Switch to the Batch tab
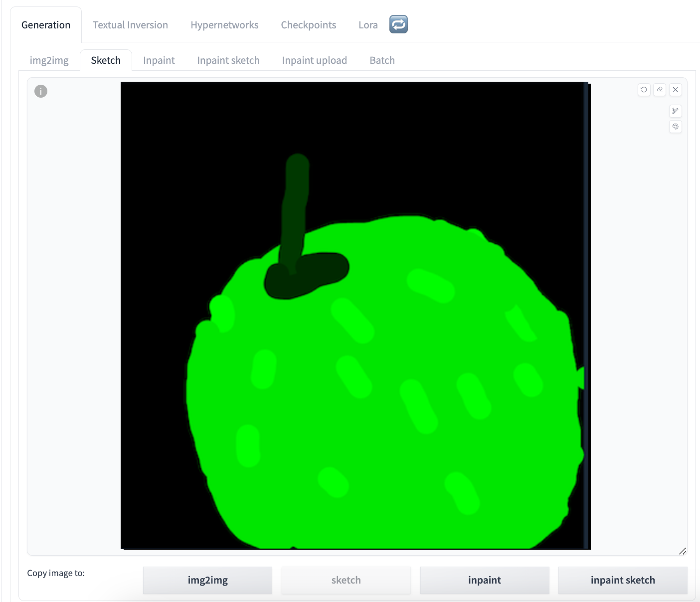This screenshot has width=700, height=602. [382, 60]
